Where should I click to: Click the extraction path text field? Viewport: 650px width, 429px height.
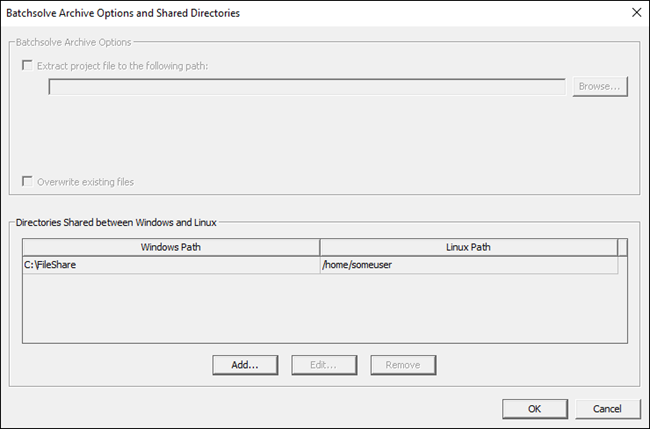[307, 87]
